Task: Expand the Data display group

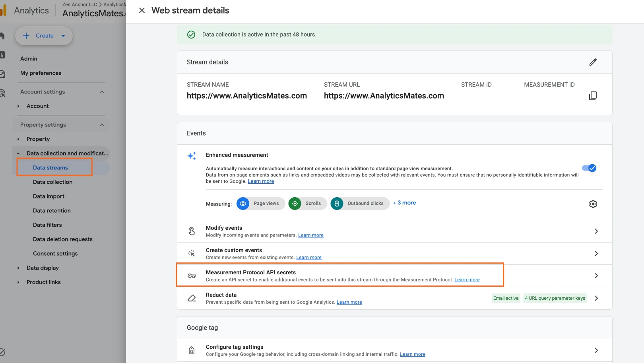Action: click(x=18, y=268)
